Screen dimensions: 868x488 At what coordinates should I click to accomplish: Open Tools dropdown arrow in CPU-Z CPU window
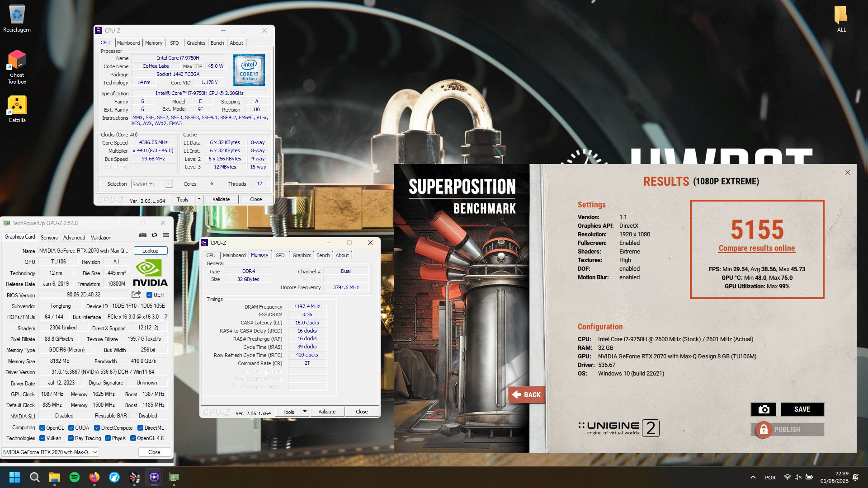(198, 199)
